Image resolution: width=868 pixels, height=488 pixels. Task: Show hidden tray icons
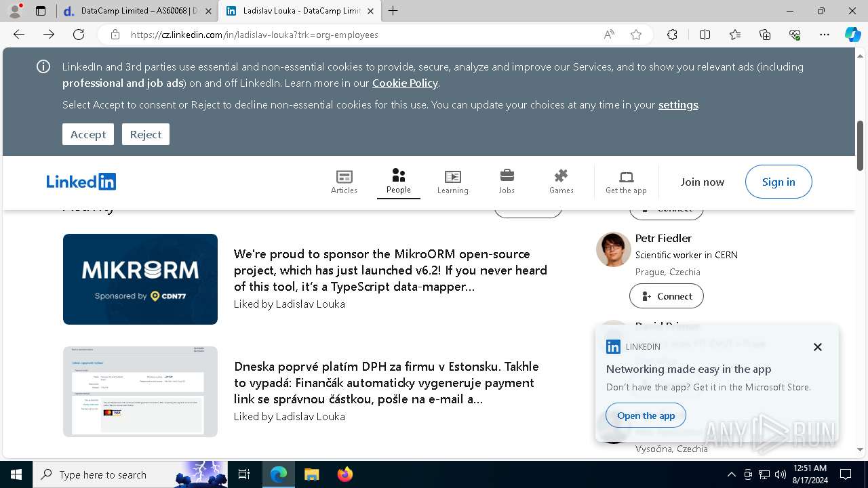coord(731,474)
